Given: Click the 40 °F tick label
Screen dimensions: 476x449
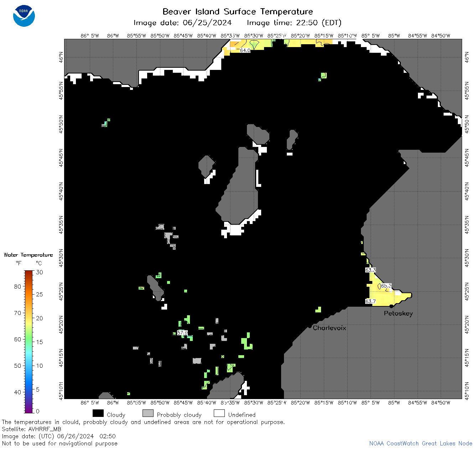Looking at the screenshot, I should [17, 392].
